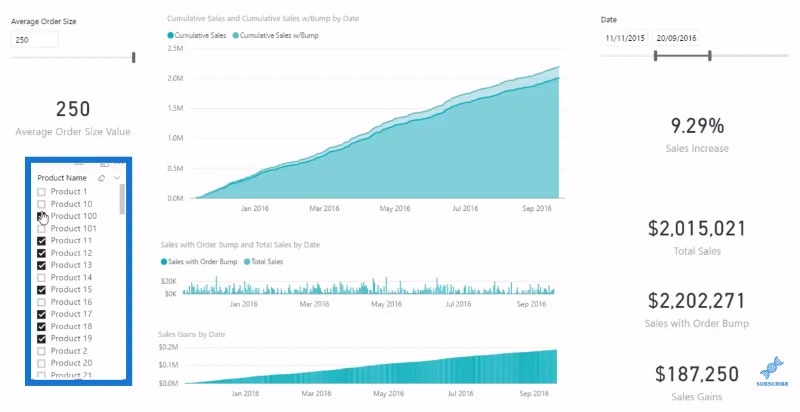Click the Average Order Size value field
800x412 pixels.
tap(35, 40)
